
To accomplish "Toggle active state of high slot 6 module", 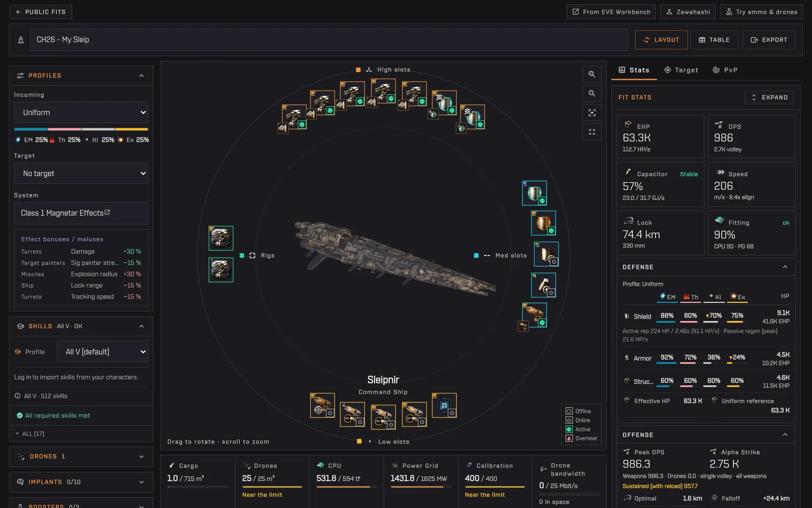I will 452,110.
